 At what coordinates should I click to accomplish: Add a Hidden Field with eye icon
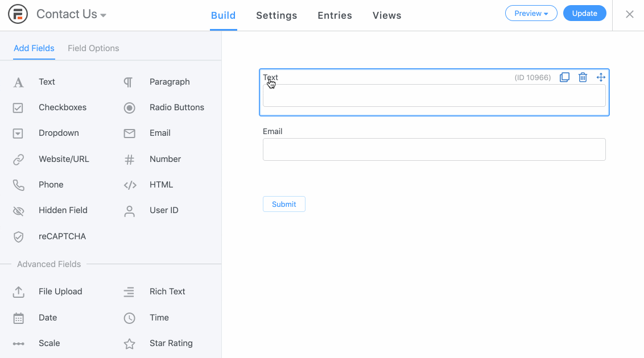coord(50,210)
